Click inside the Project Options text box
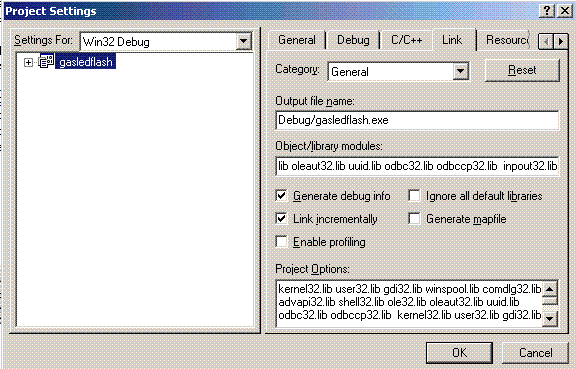The image size is (576, 369). coord(409,303)
